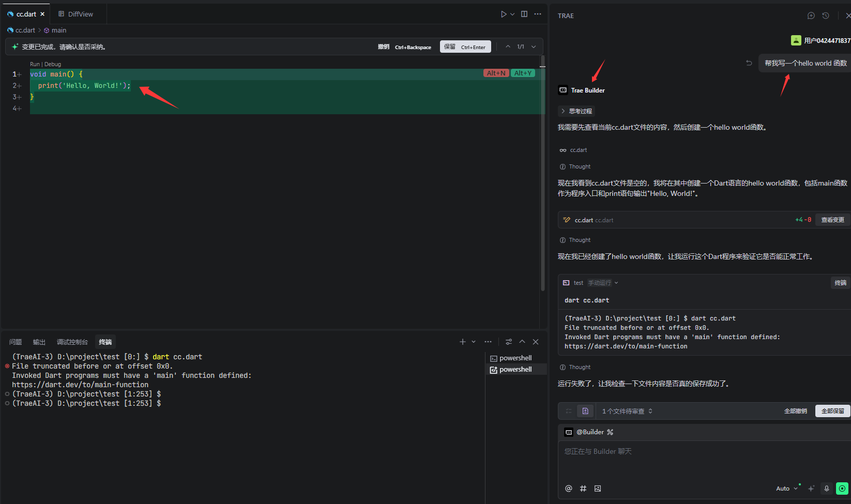The height and width of the screenshot is (504, 851).
Task: Click the 'dart cc.dart' command text in card
Action: pos(587,300)
